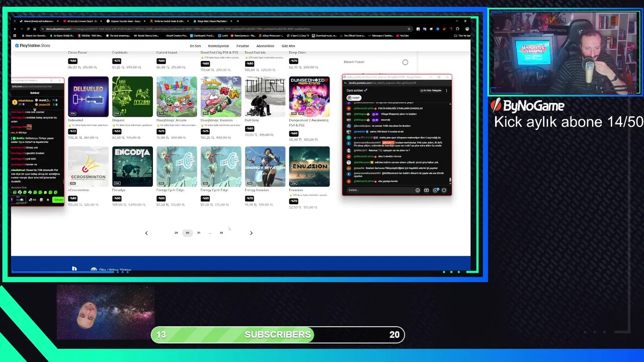Click the Gönder send button in Kick chat
Screen dimensions: 644x362
58,200
